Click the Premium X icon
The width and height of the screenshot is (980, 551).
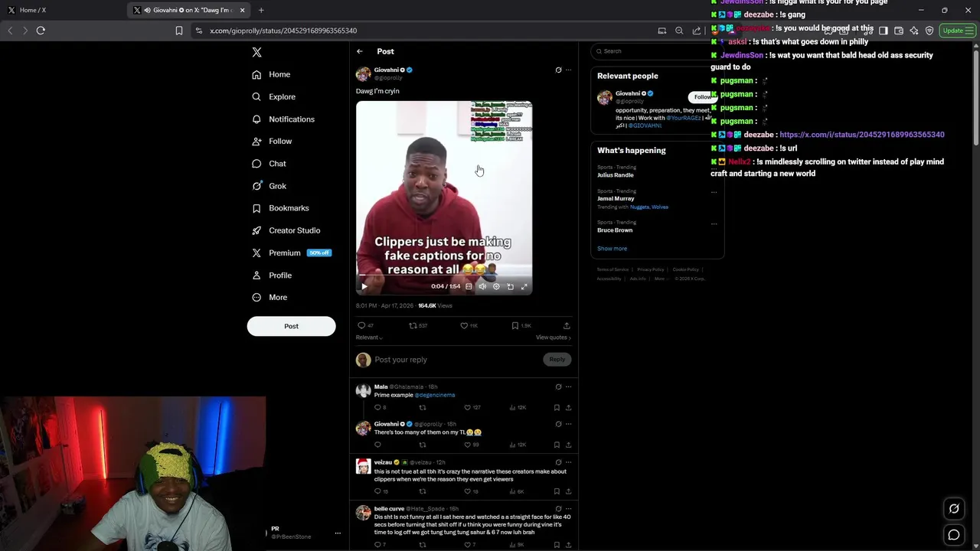pyautogui.click(x=256, y=253)
